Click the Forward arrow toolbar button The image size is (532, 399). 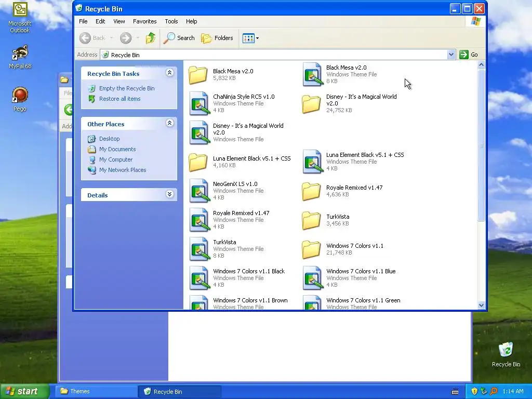click(126, 38)
